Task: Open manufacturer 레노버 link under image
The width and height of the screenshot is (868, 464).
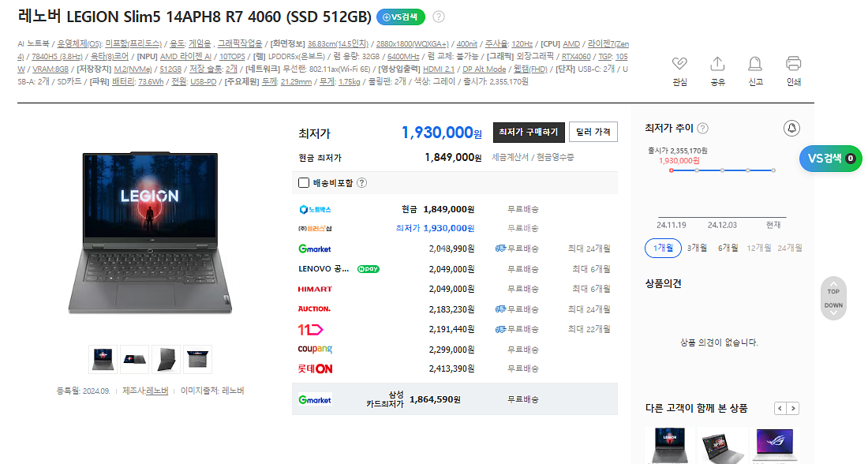Action: (x=157, y=391)
